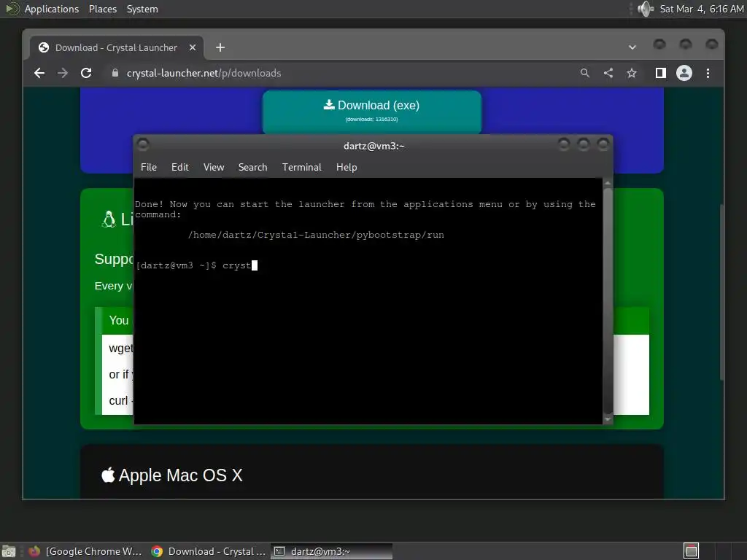Open a new Chrome tab
The image size is (747, 560).
click(220, 47)
